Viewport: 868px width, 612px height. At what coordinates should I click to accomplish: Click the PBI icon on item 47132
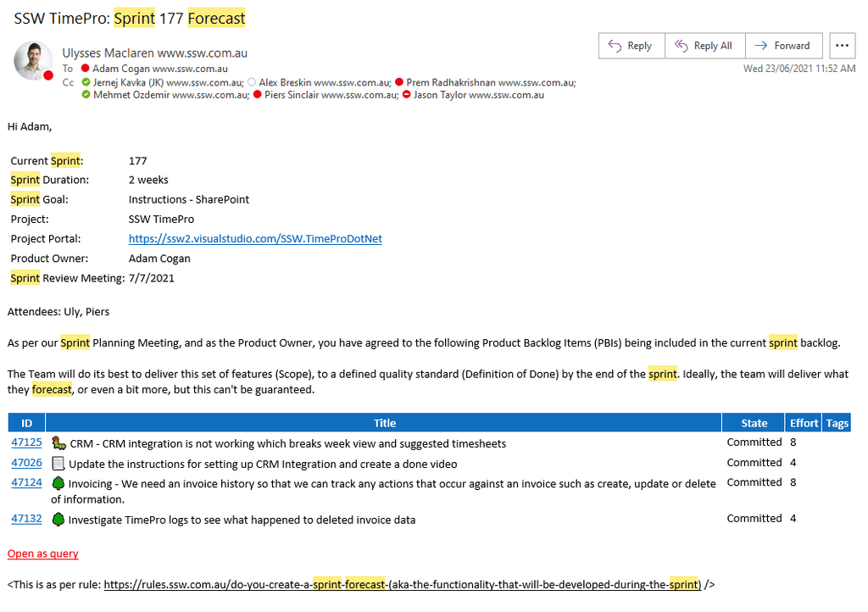57,518
